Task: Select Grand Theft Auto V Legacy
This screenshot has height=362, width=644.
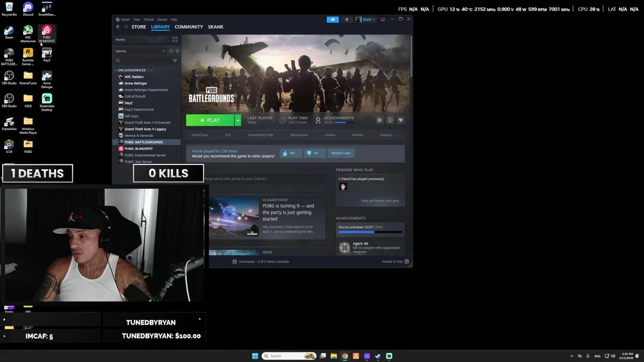Action: [145, 129]
